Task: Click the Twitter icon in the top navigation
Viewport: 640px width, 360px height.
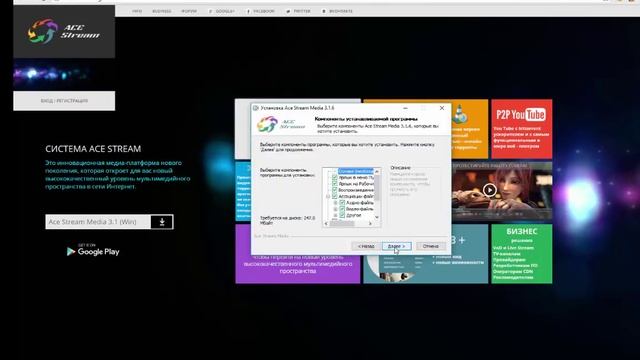Action: click(288, 11)
